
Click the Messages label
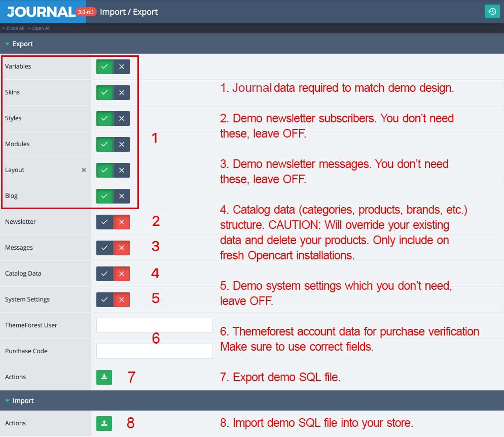(x=19, y=248)
